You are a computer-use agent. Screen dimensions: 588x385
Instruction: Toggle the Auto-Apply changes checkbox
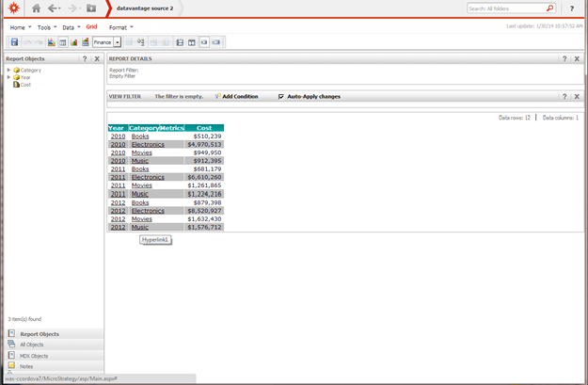(x=281, y=97)
